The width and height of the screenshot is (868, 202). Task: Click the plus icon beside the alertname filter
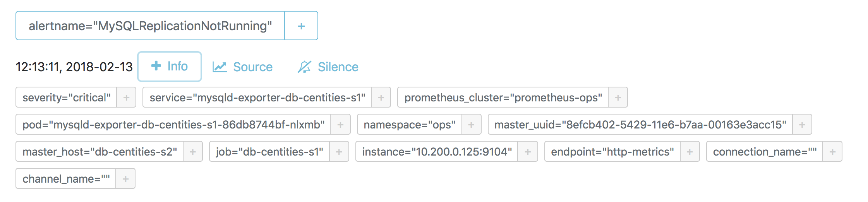click(x=301, y=26)
